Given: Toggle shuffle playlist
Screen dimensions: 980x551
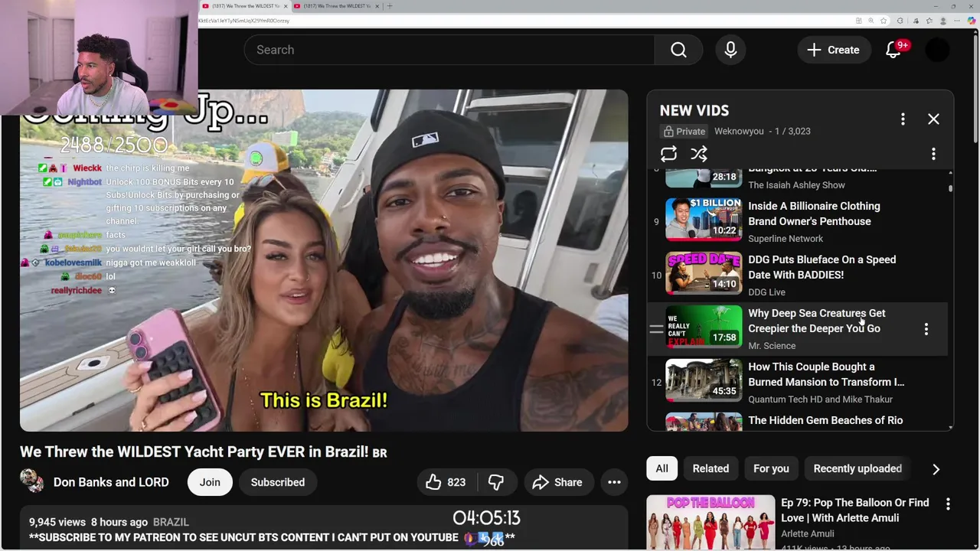Looking at the screenshot, I should [699, 154].
